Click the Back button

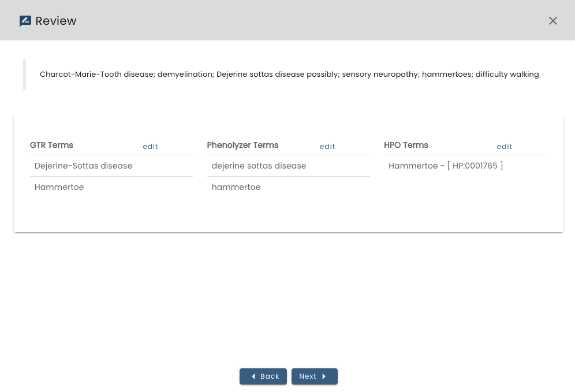coord(263,376)
